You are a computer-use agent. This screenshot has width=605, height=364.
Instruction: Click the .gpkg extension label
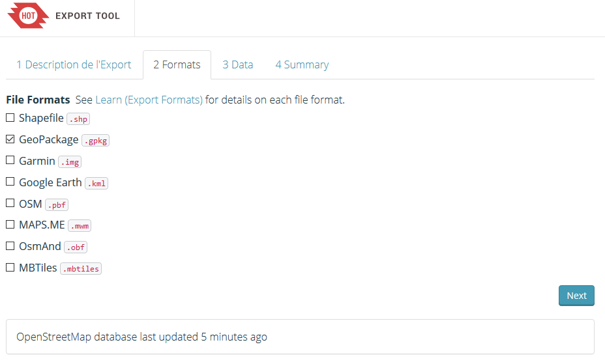(95, 140)
